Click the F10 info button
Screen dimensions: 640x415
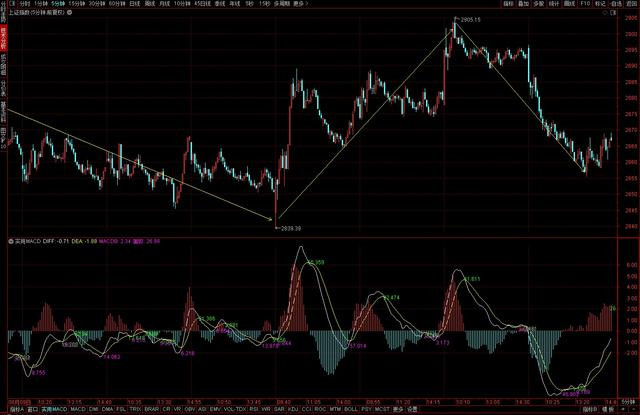click(x=585, y=4)
